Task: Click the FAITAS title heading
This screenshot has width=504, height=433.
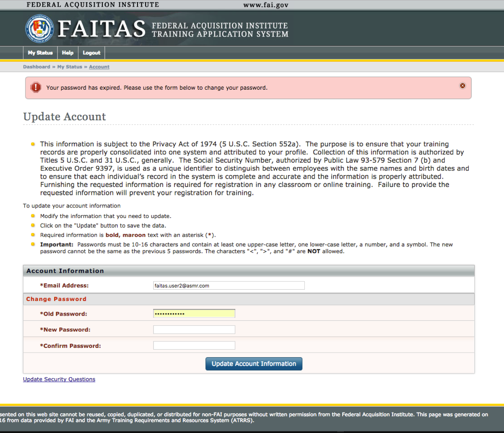Action: coord(102,29)
